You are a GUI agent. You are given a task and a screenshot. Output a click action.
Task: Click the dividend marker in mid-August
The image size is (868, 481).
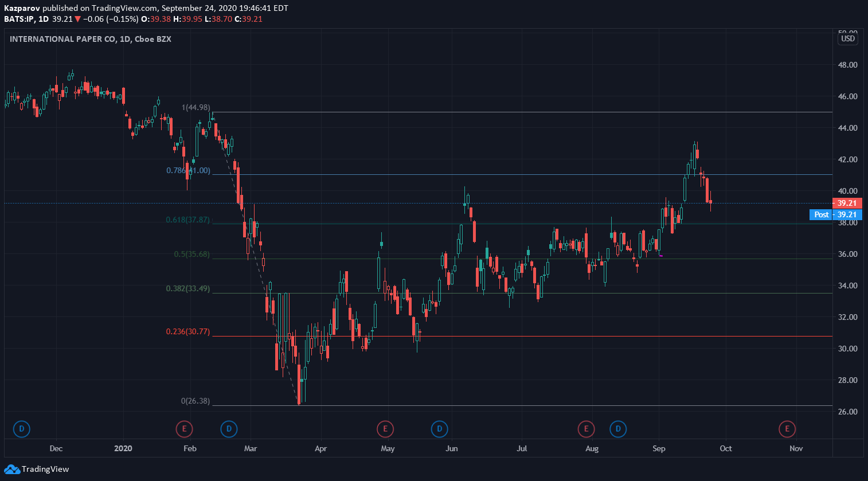(x=618, y=429)
